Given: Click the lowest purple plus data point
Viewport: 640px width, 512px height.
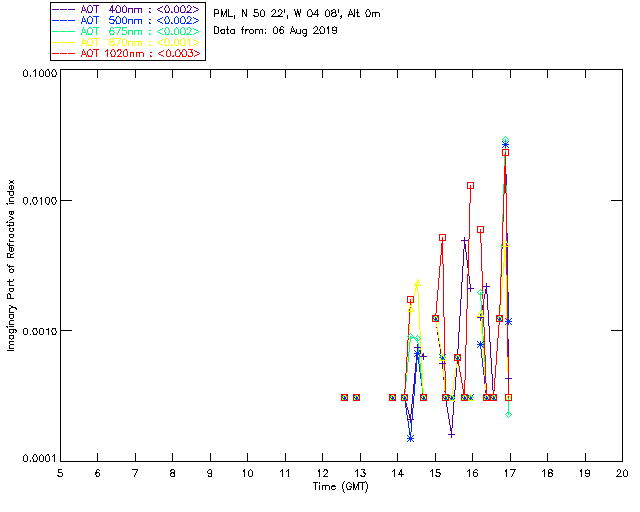Looking at the screenshot, I should pos(451,435).
